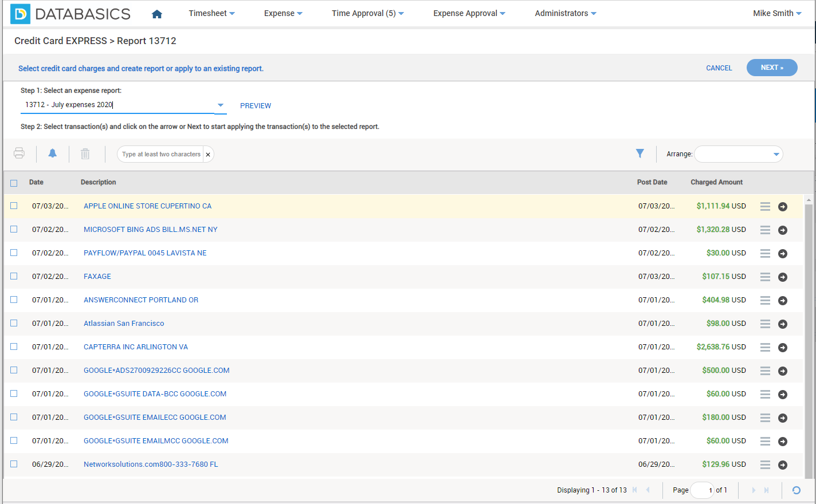Toggle the select-all checkbox in header
Screen dimensions: 816x504
pos(14,183)
